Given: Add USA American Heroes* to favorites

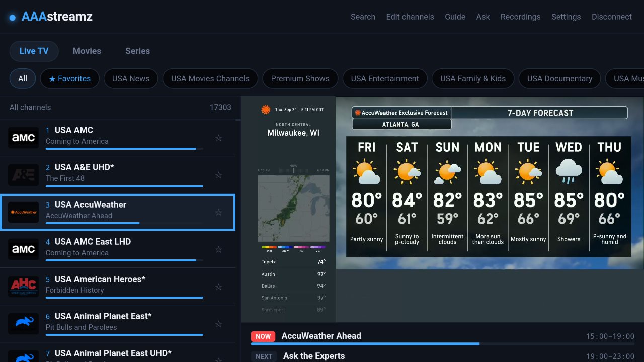Looking at the screenshot, I should click(218, 287).
